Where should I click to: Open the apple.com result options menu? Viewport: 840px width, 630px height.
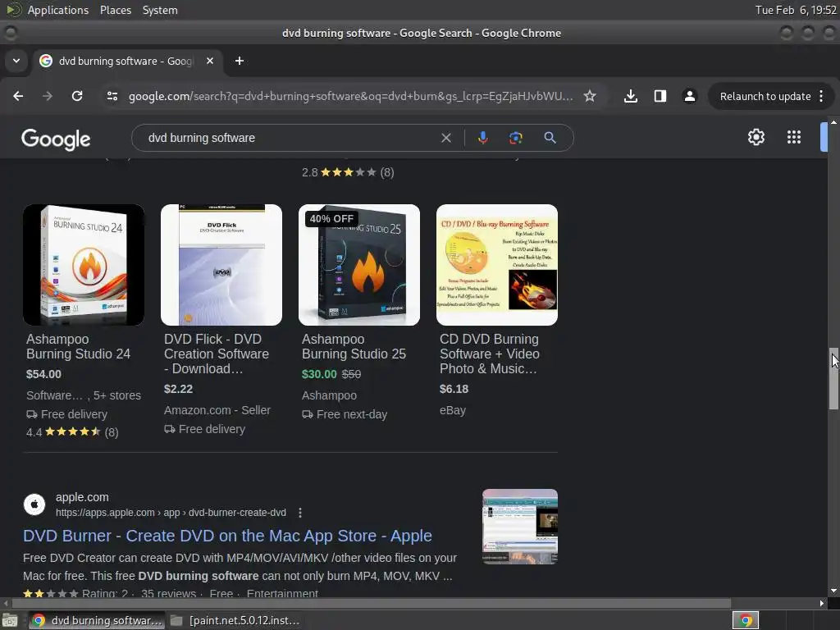pos(300,513)
